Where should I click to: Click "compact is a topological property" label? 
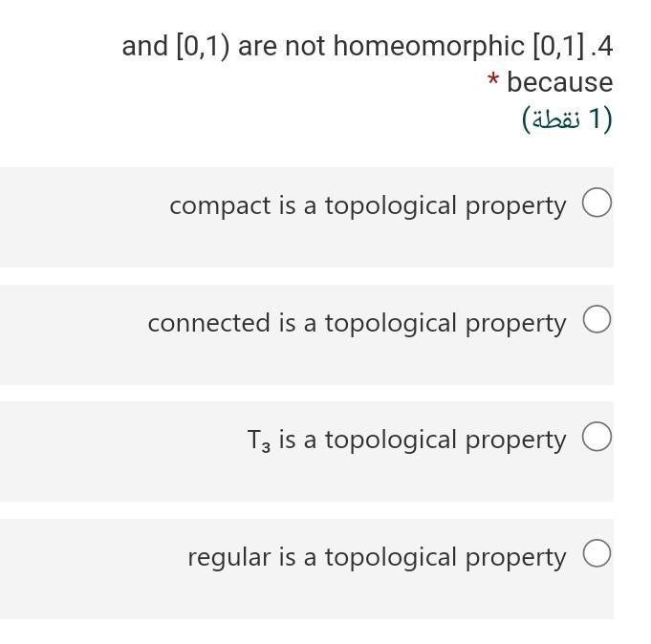pyautogui.click(x=367, y=205)
